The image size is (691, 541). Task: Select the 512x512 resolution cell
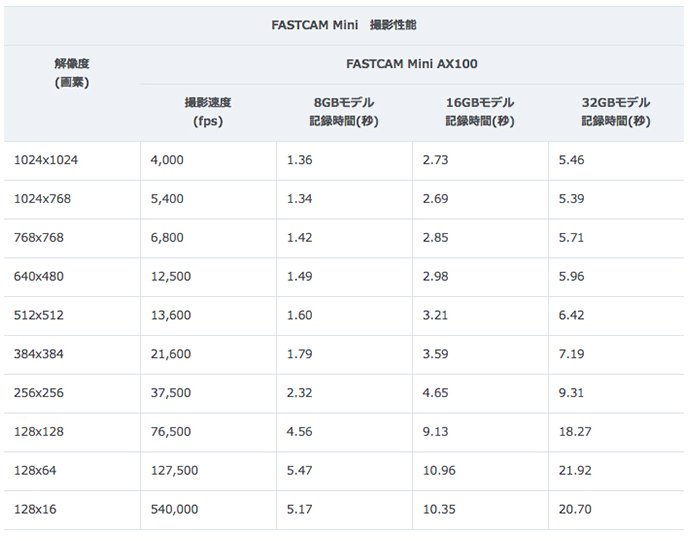click(72, 315)
